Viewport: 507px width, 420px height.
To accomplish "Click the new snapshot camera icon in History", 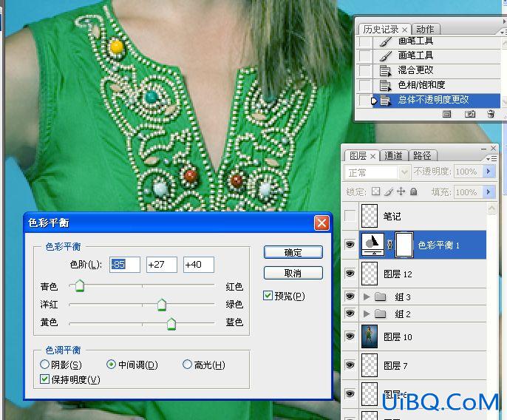I will 470,114.
